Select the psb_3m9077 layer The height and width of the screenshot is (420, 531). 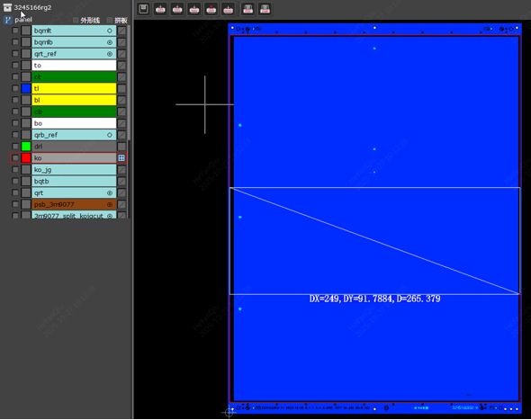coord(74,204)
